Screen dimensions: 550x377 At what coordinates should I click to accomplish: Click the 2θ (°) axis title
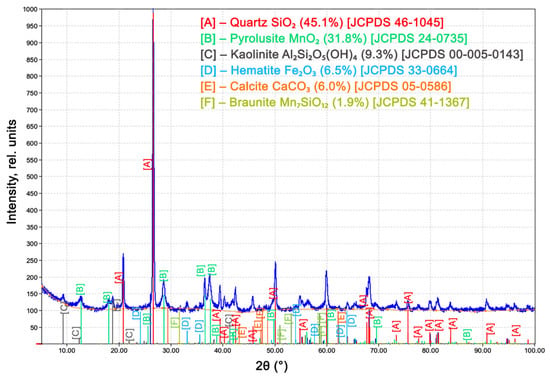(271, 366)
